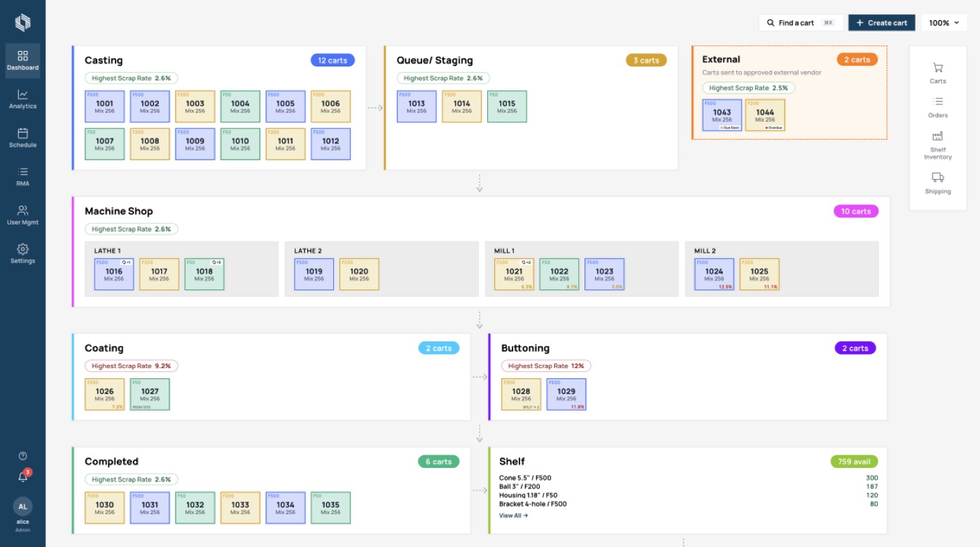The height and width of the screenshot is (547, 980).
Task: Select cart 1013 in Queue/Staging
Action: [x=416, y=106]
